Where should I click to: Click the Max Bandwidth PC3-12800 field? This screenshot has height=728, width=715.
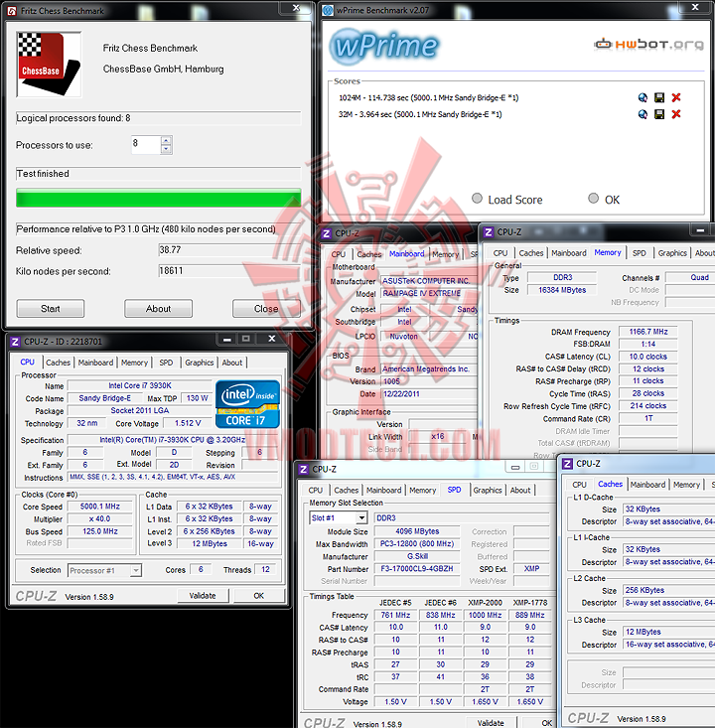pos(417,543)
